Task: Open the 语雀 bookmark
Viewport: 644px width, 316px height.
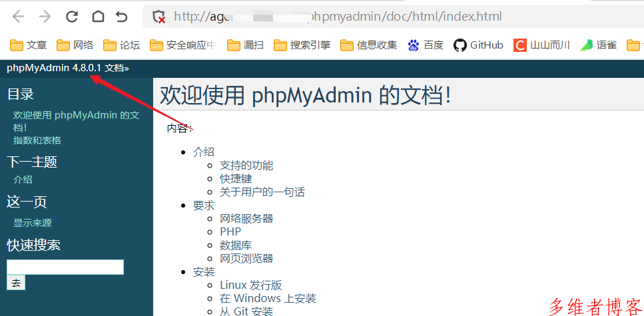Action: 599,45
